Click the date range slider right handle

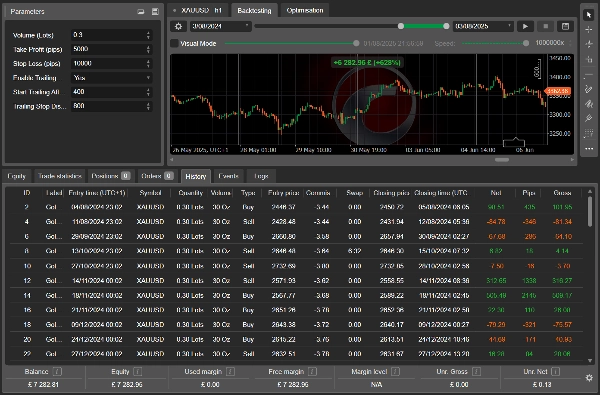(446, 26)
